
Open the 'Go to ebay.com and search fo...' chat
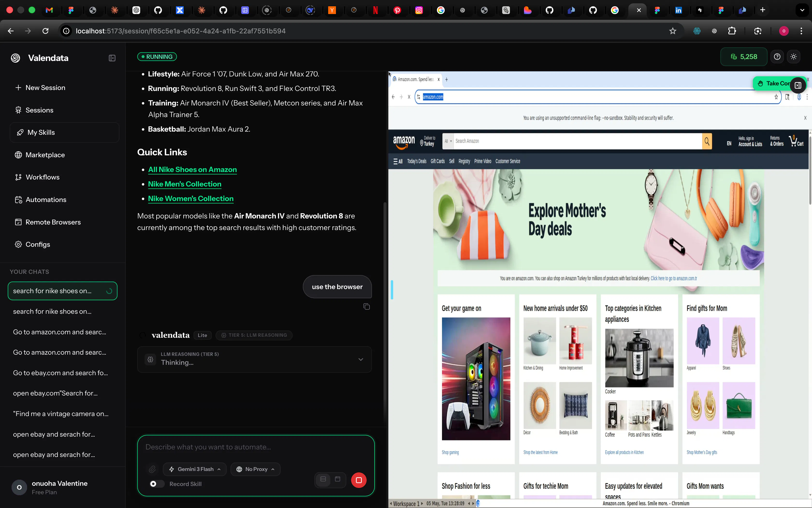[x=60, y=373]
